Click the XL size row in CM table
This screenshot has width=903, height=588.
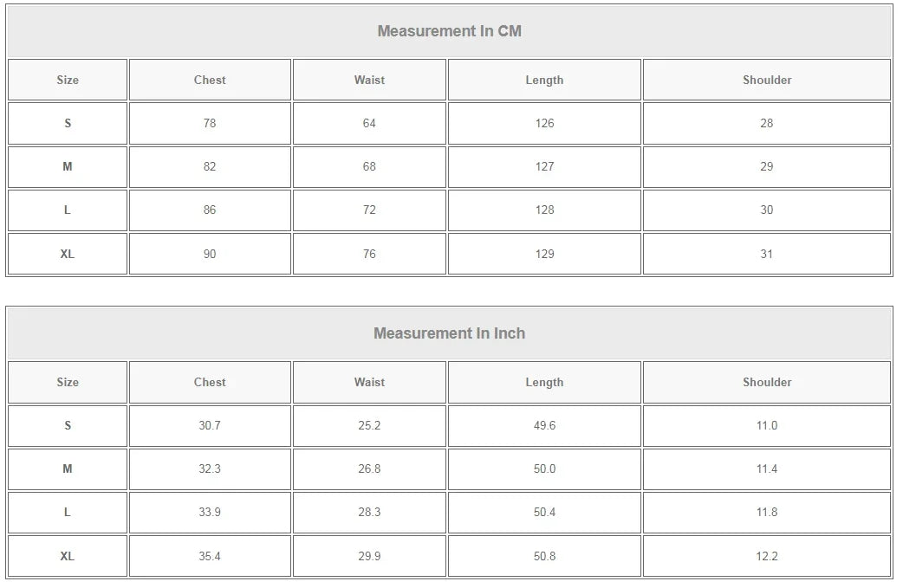(x=449, y=254)
